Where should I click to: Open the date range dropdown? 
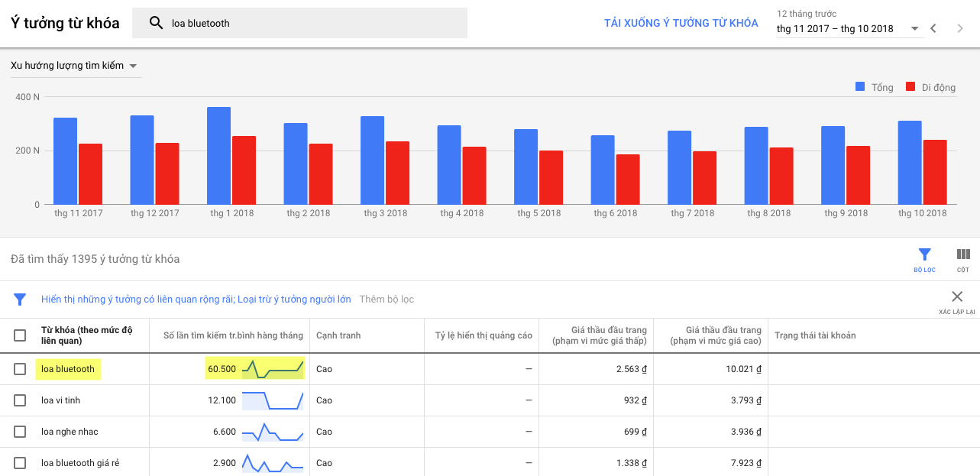pos(848,29)
